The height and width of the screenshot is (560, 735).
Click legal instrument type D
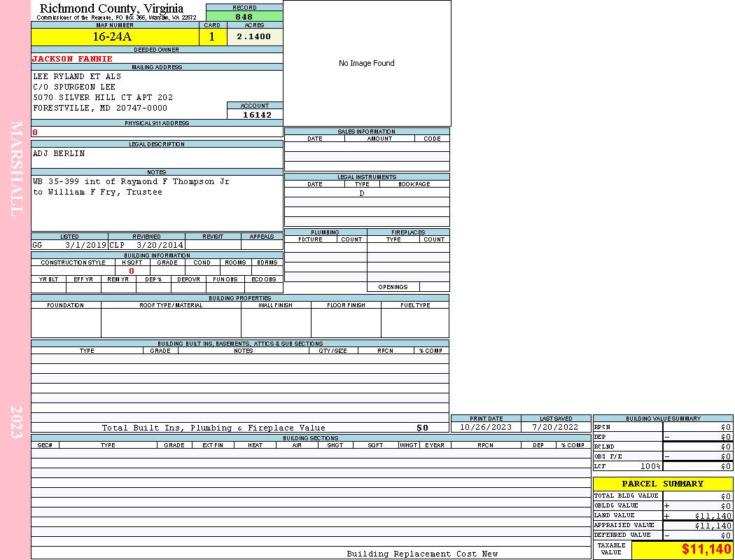point(362,193)
